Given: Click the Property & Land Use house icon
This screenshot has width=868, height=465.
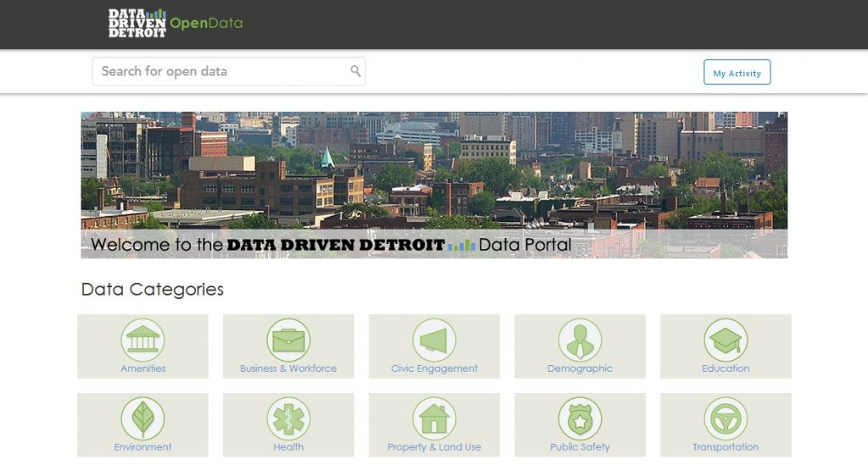Looking at the screenshot, I should point(434,418).
